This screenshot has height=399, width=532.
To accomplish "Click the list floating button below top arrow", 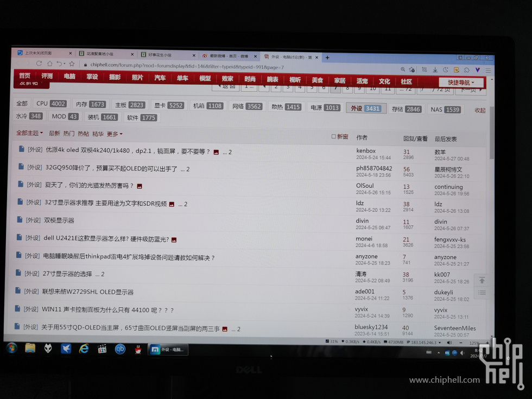I will [x=482, y=293].
